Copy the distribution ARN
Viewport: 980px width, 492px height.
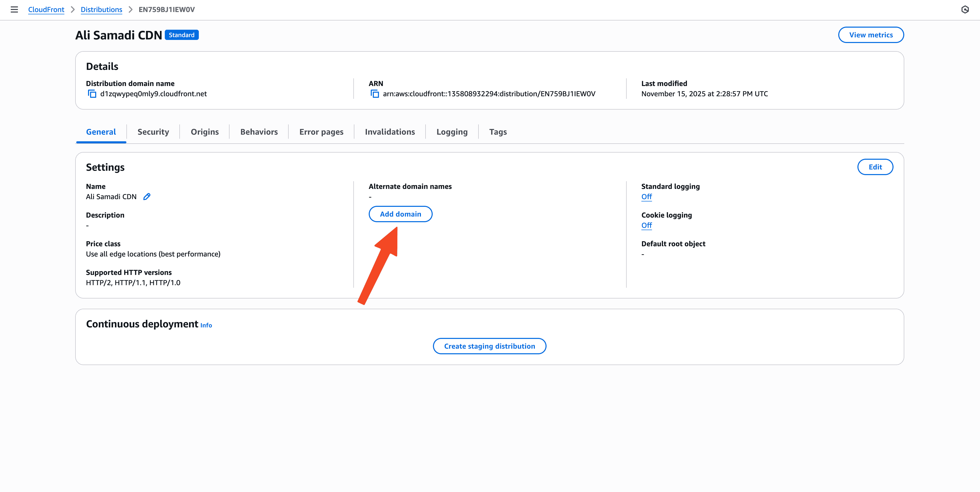[x=375, y=94]
